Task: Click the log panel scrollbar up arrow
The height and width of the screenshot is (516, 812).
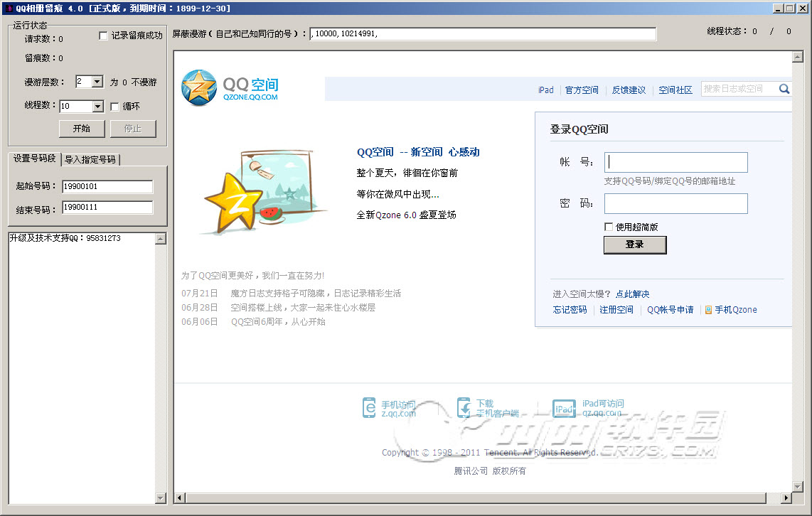Action: (161, 239)
